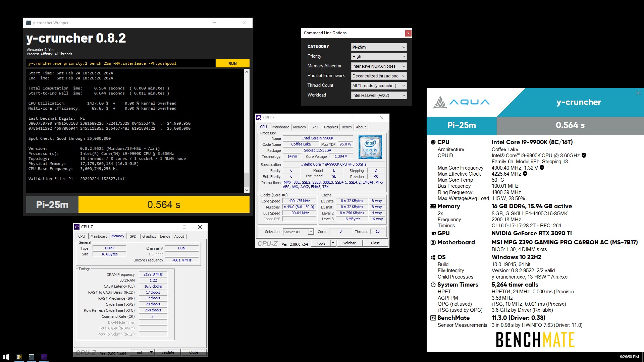Click Close button in right CPU-Z window
The image size is (644, 362).
(x=375, y=243)
